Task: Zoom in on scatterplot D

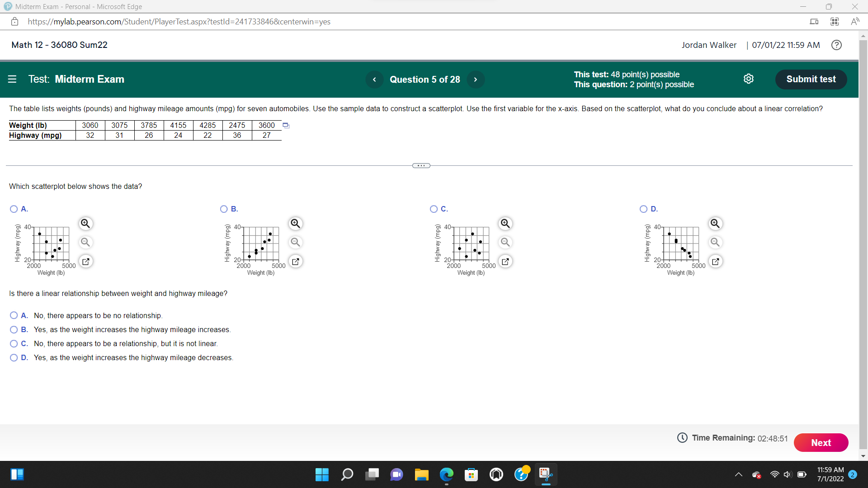Action: (x=716, y=223)
